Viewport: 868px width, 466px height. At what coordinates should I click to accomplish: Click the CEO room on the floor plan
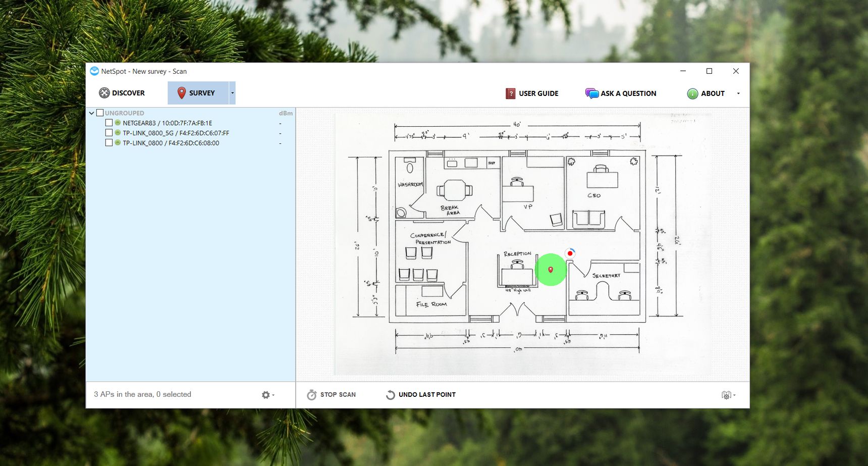pyautogui.click(x=603, y=192)
